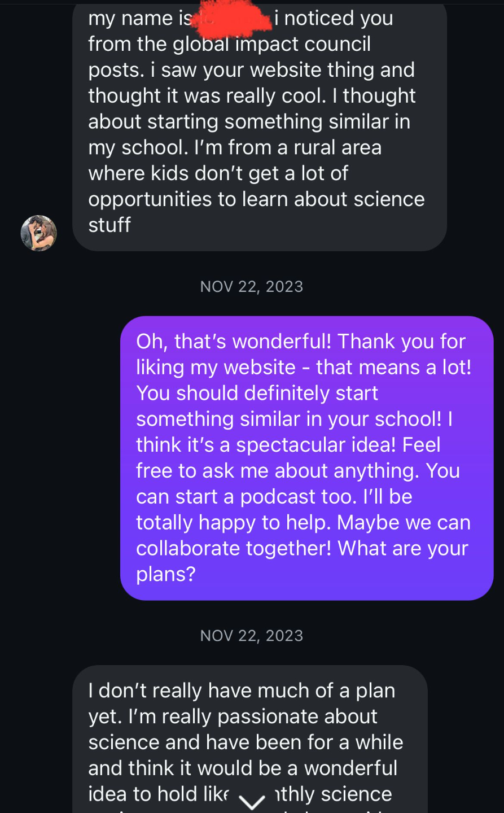The height and width of the screenshot is (813, 504).
Task: Open the sender's profile picture avatar
Action: (x=39, y=233)
